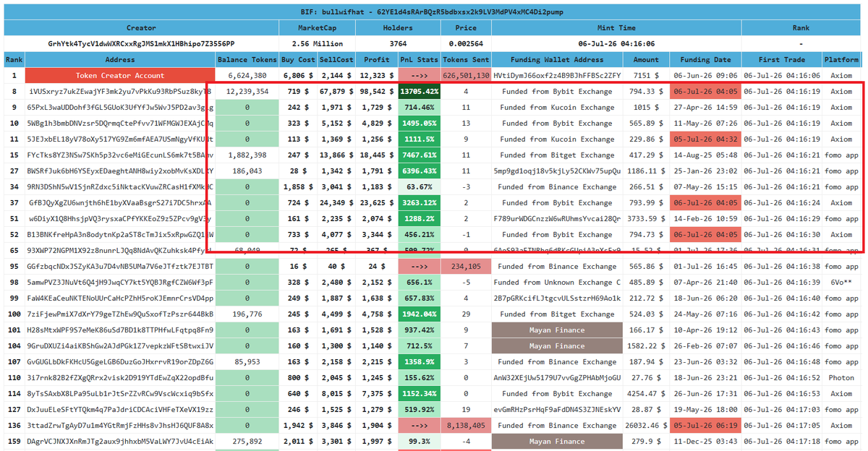Select address beginning 'BWSRfJuk6bH6YSEyxEDaeght'
This screenshot has height=451, width=868.
click(120, 171)
